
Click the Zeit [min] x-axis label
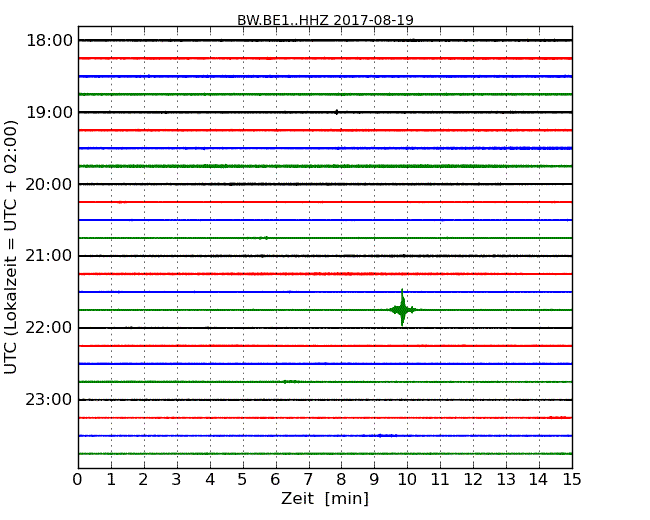pos(325,498)
